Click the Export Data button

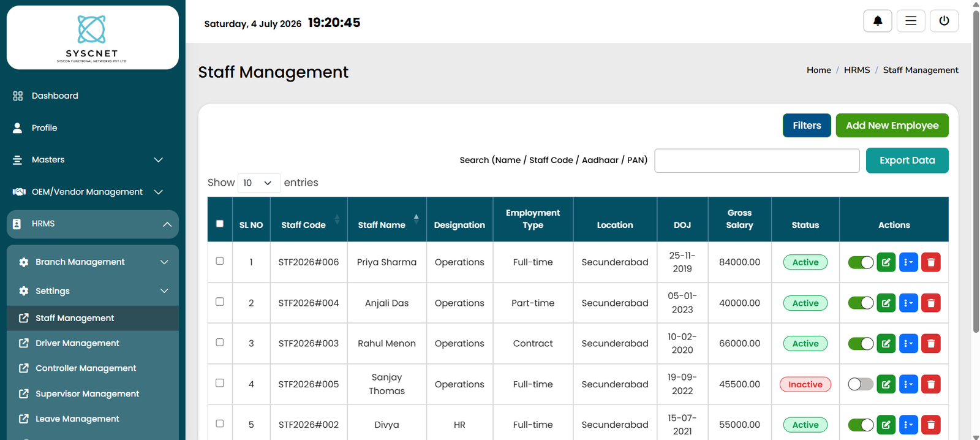click(x=907, y=161)
